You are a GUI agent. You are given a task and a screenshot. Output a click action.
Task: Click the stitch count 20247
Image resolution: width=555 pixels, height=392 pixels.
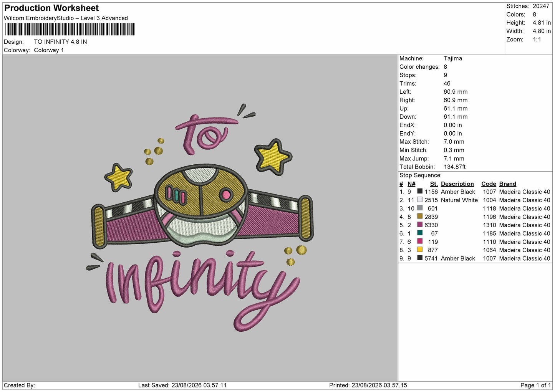click(541, 6)
